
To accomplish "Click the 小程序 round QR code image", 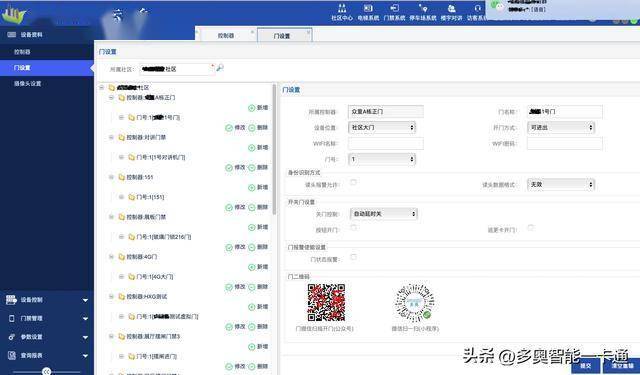I will pos(415,303).
